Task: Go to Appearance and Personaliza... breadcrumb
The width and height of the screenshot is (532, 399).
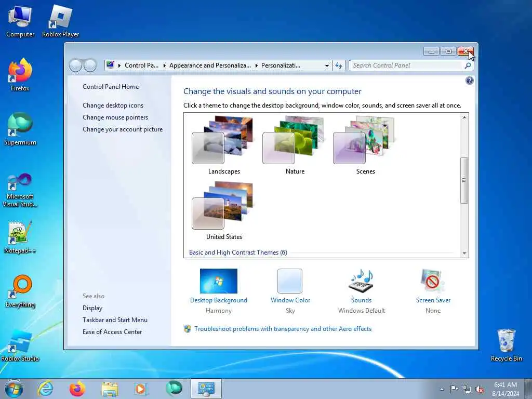Action: [x=210, y=65]
